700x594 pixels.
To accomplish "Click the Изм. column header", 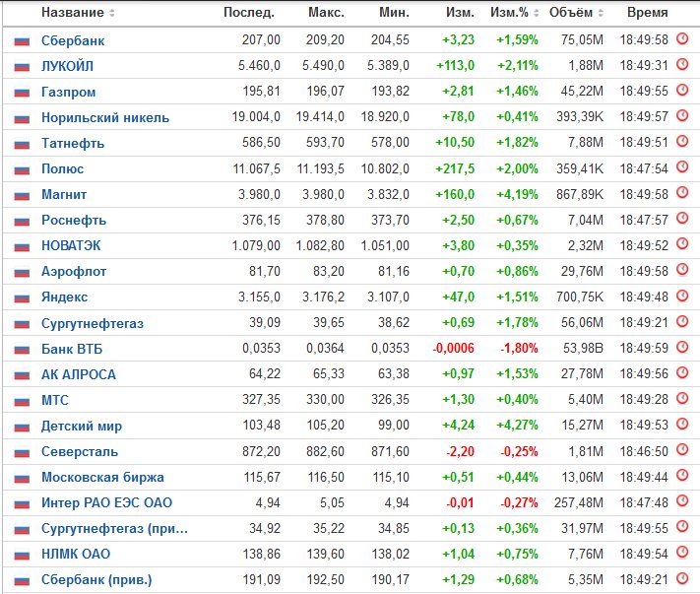I will click(460, 13).
